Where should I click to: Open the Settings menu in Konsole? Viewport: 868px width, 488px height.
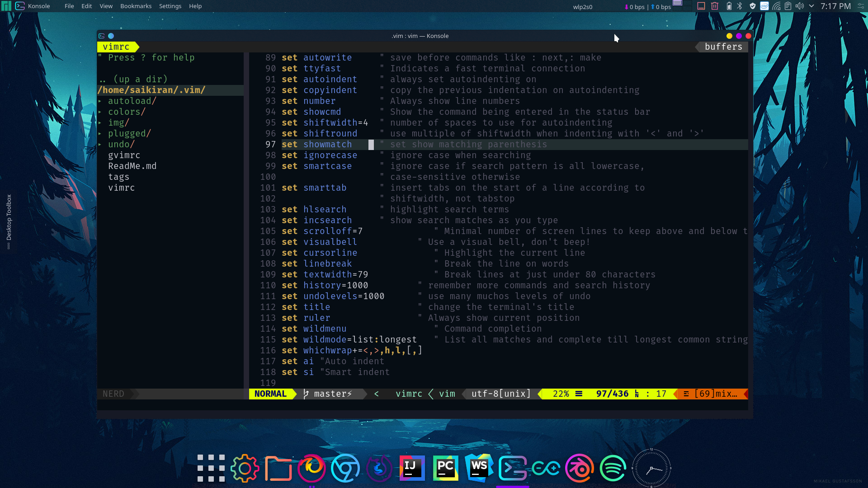click(x=170, y=6)
